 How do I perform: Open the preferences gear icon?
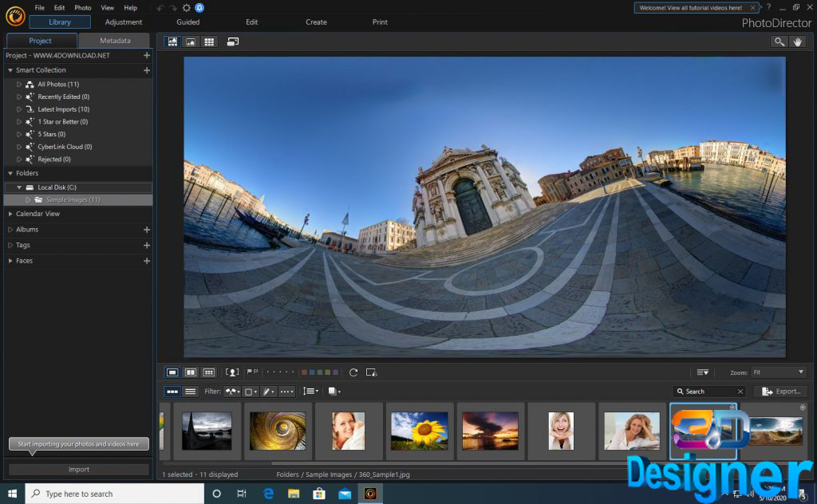coord(187,7)
